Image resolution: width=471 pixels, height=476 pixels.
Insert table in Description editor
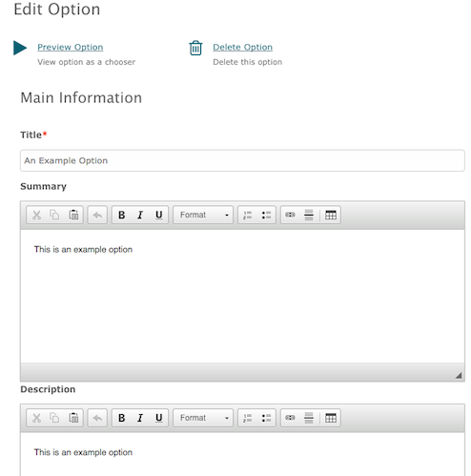331,418
